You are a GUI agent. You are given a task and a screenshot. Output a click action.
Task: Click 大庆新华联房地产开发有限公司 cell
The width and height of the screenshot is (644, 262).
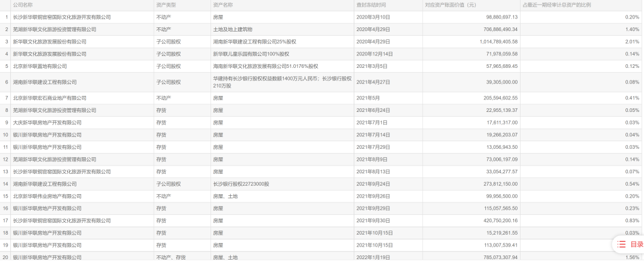(47, 123)
